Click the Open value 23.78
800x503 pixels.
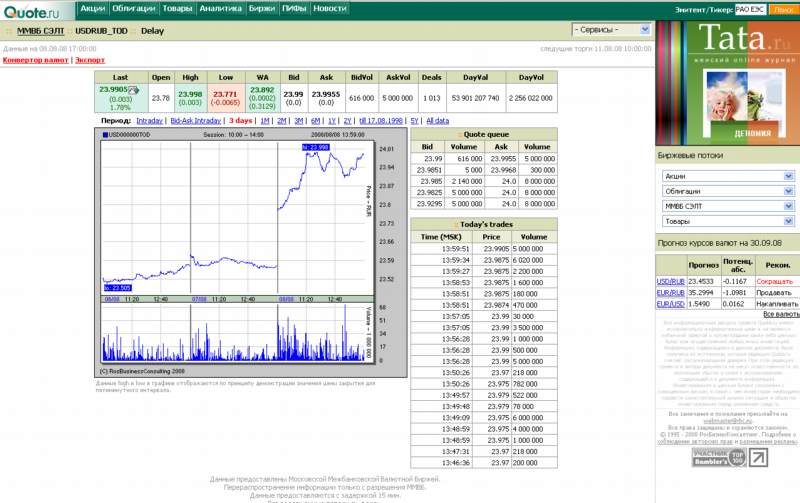pyautogui.click(x=160, y=98)
